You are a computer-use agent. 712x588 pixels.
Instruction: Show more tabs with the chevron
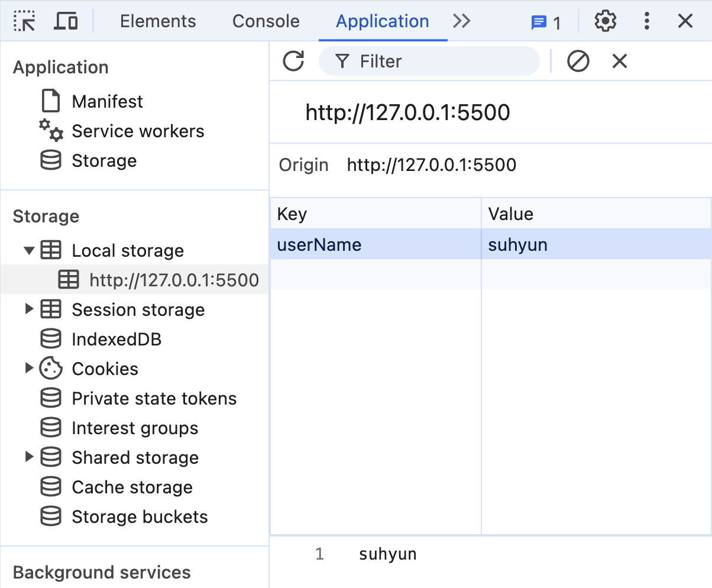click(461, 21)
